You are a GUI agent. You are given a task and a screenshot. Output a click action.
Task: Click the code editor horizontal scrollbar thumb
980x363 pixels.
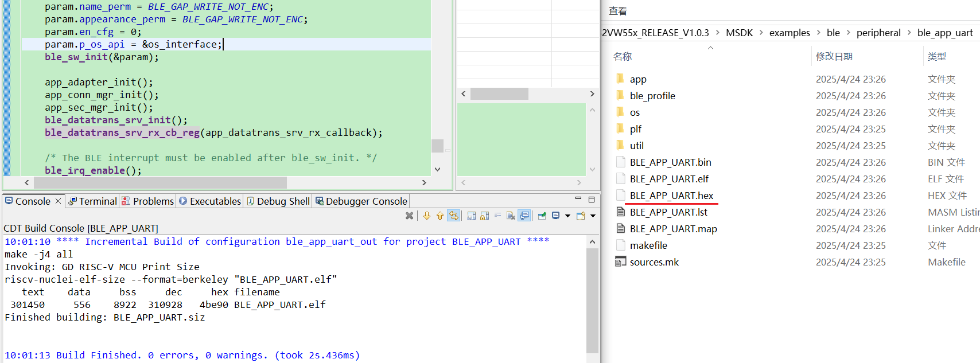pos(160,182)
